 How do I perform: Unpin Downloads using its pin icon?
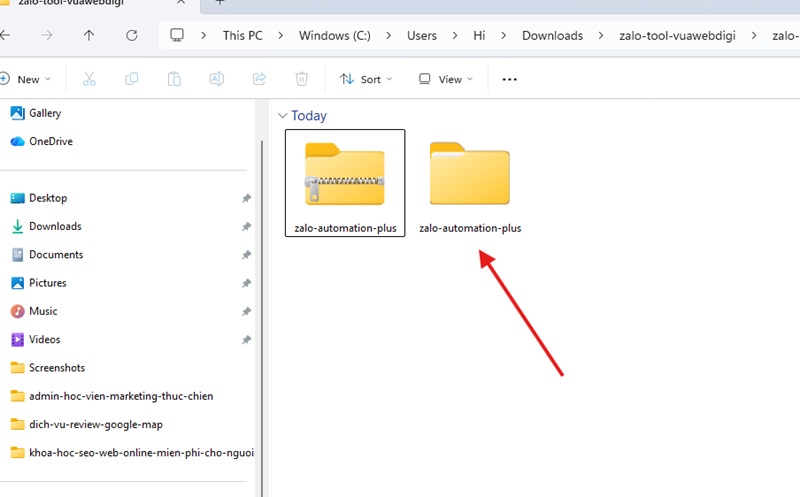point(246,226)
